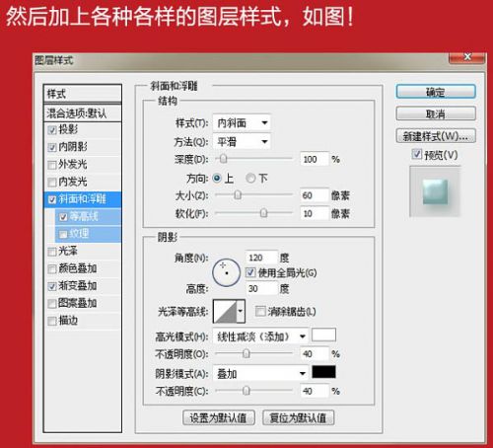The height and width of the screenshot is (448, 493).
Task: Uncheck the 预览 (Preview) checkbox
Action: point(417,154)
